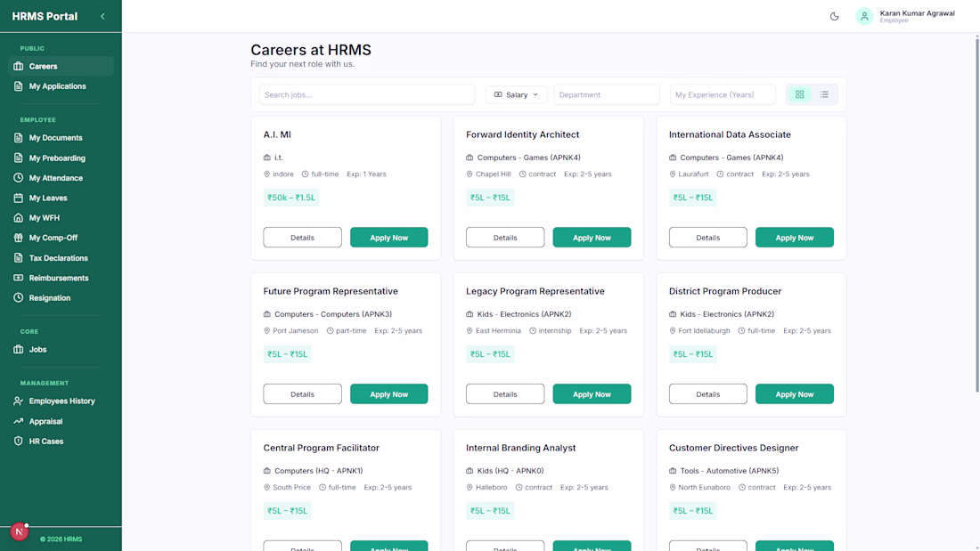Focus the Department filter field
The height and width of the screenshot is (551, 980).
click(x=606, y=94)
